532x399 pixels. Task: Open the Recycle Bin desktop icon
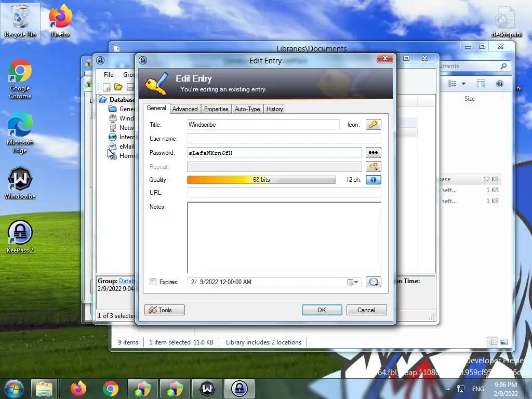point(20,20)
